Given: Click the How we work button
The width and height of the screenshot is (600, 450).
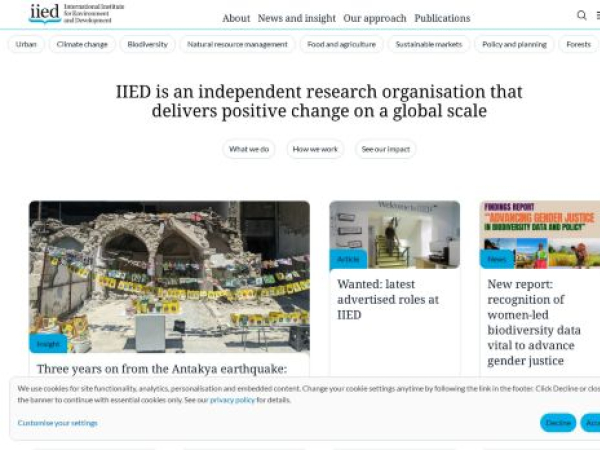Looking at the screenshot, I should pos(315,149).
